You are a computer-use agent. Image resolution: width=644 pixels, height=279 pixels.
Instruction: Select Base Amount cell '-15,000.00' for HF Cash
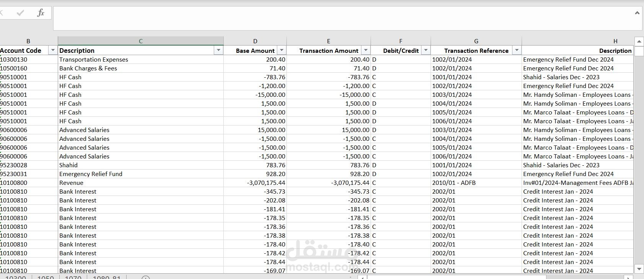[255, 95]
